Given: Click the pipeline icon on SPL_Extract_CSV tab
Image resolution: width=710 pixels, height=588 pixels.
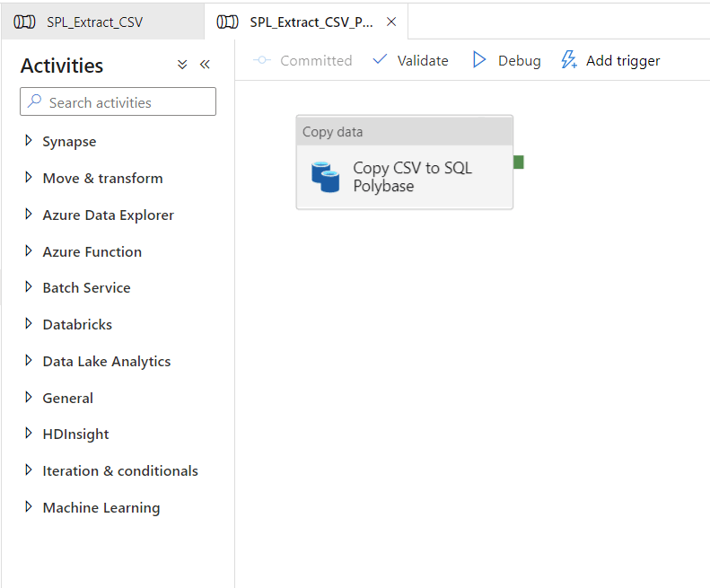Looking at the screenshot, I should point(24,22).
